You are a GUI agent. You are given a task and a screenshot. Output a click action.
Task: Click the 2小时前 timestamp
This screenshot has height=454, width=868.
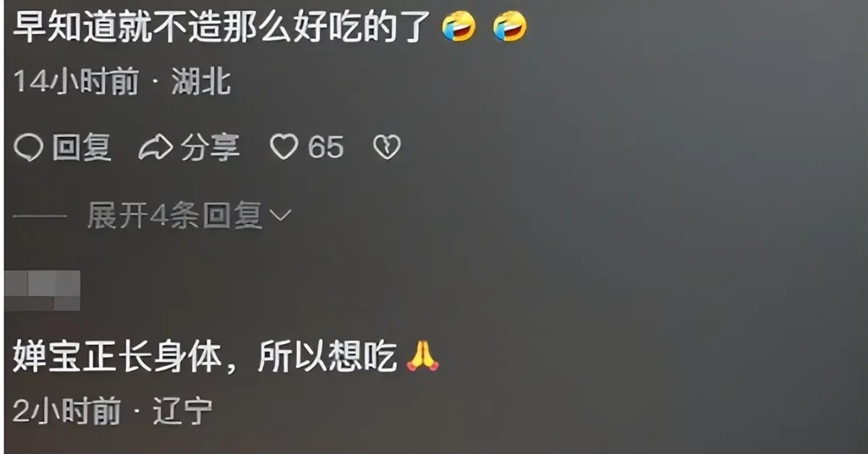(x=67, y=413)
